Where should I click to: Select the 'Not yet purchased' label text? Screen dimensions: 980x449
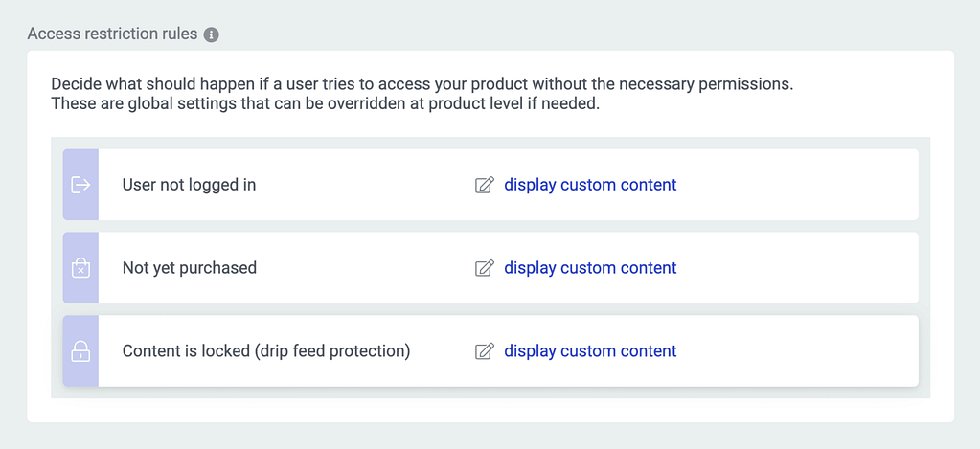pyautogui.click(x=190, y=268)
